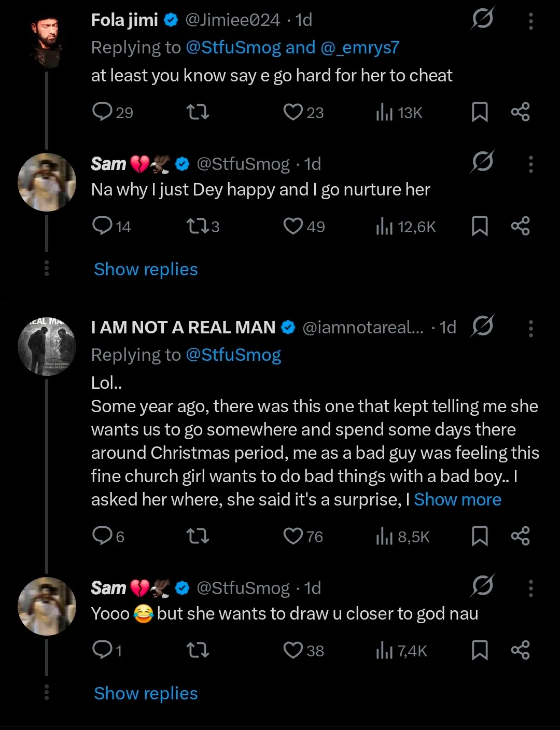This screenshot has height=730, width=560.
Task: Reply to I AM NOT A REAL MAN's tweet
Action: [x=103, y=536]
